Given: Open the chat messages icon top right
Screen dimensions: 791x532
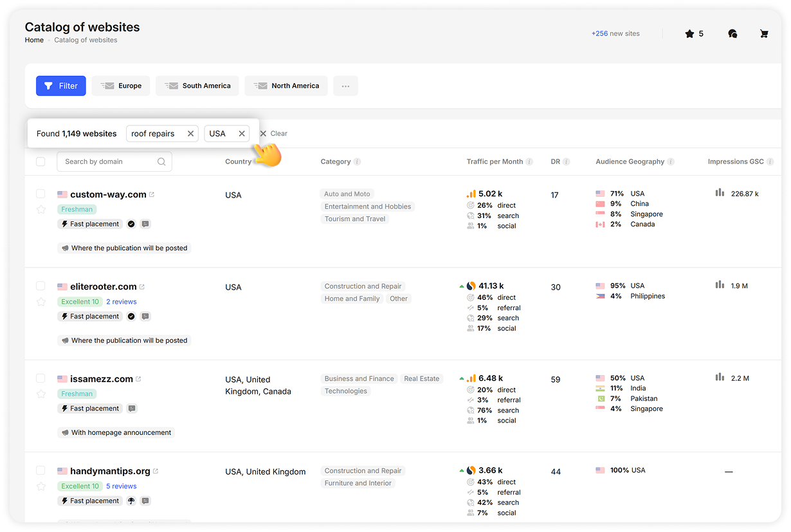Looking at the screenshot, I should tap(732, 33).
